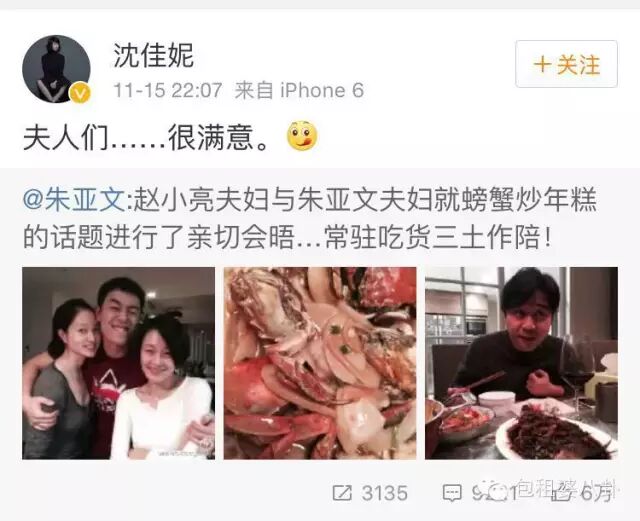Open 沈佳妮's round profile avatar
This screenshot has width=640, height=521.
[x=56, y=69]
